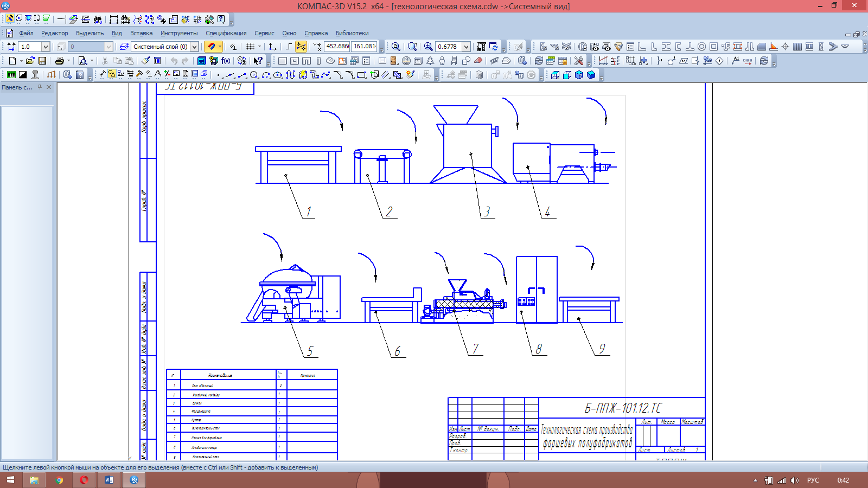Click the context help arrow icon
Screen dimensions: 868x488
click(258, 61)
